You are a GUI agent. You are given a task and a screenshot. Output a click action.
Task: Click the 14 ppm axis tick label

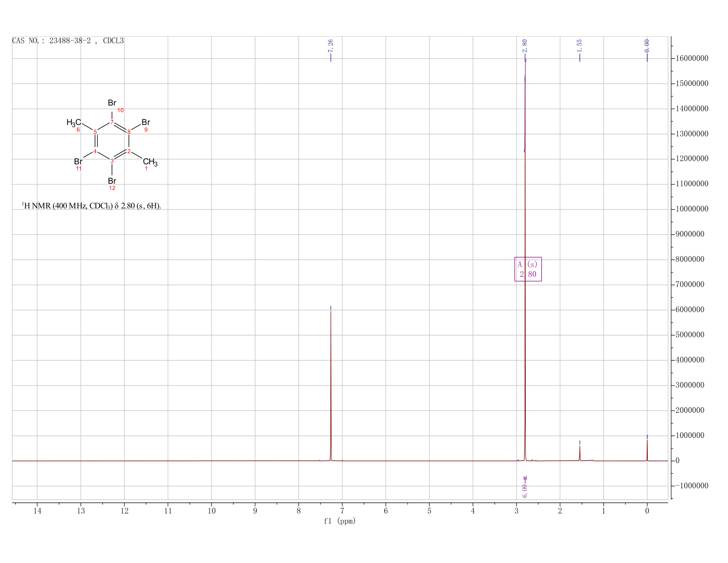(x=37, y=511)
